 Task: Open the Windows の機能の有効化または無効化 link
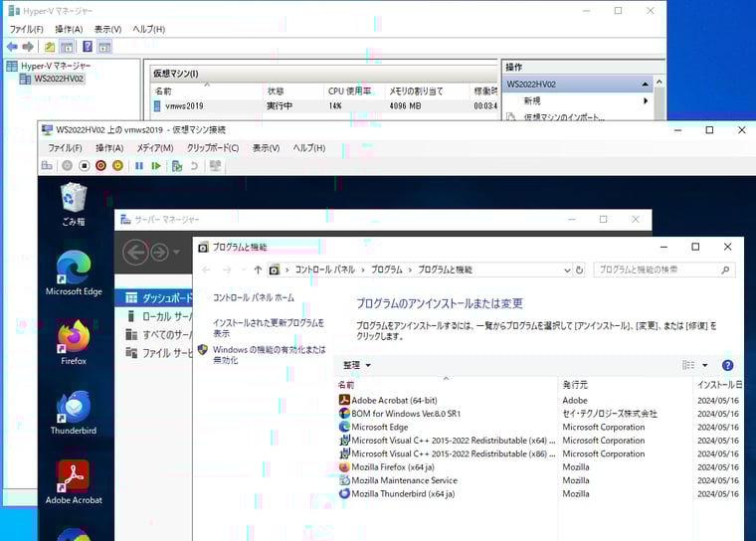pyautogui.click(x=269, y=354)
